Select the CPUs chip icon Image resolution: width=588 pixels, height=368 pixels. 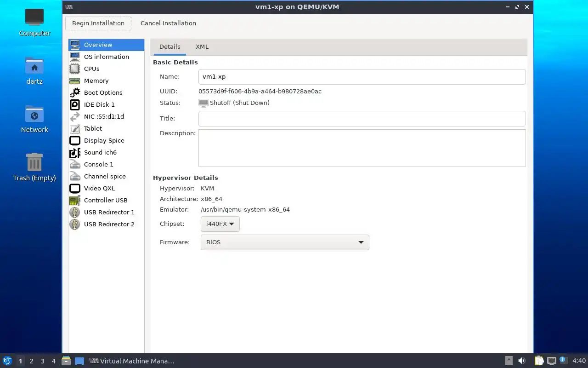pyautogui.click(x=75, y=69)
